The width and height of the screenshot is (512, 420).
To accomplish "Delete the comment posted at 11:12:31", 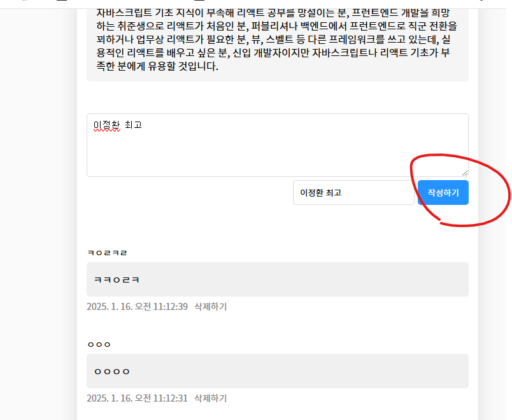I will [x=210, y=398].
